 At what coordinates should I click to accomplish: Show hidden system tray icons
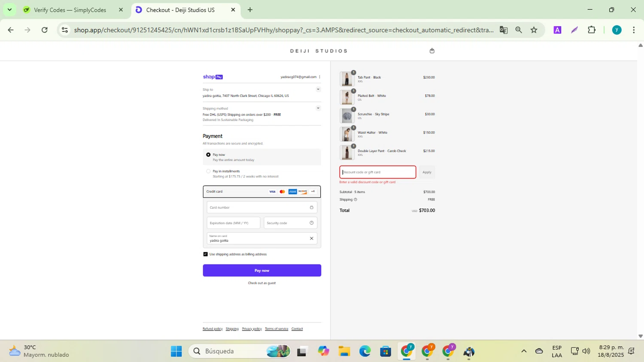click(x=524, y=351)
